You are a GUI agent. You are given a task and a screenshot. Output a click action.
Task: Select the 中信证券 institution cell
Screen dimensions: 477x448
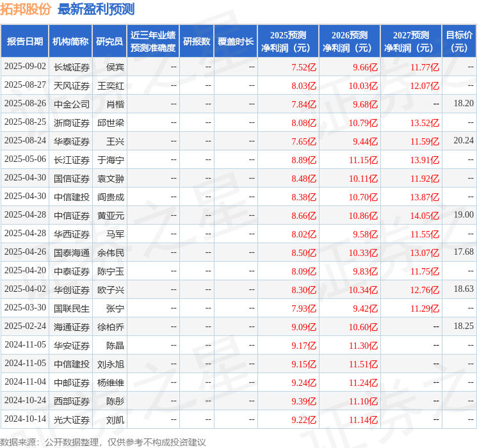(x=72, y=216)
